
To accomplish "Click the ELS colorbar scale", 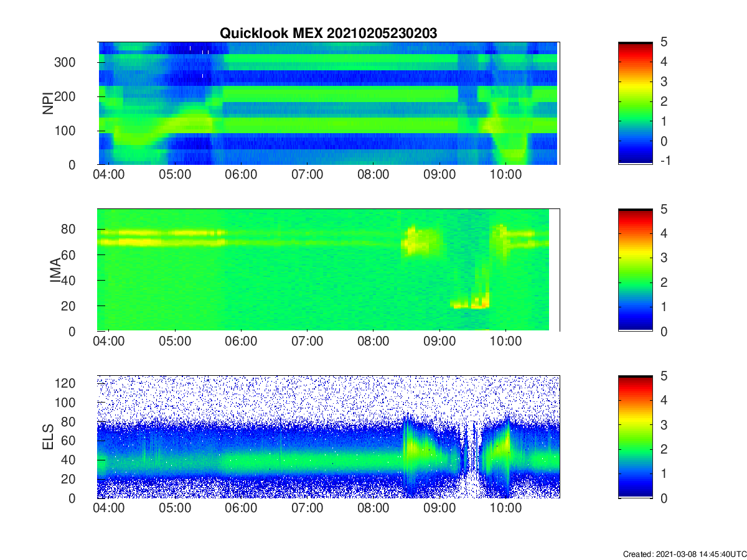I will point(635,437).
